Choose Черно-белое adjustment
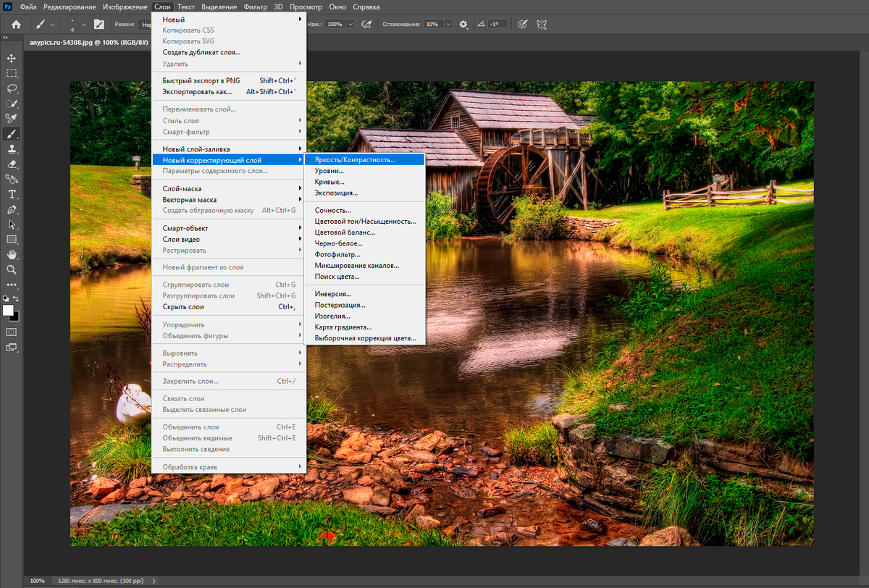869x588 pixels. (x=365, y=243)
